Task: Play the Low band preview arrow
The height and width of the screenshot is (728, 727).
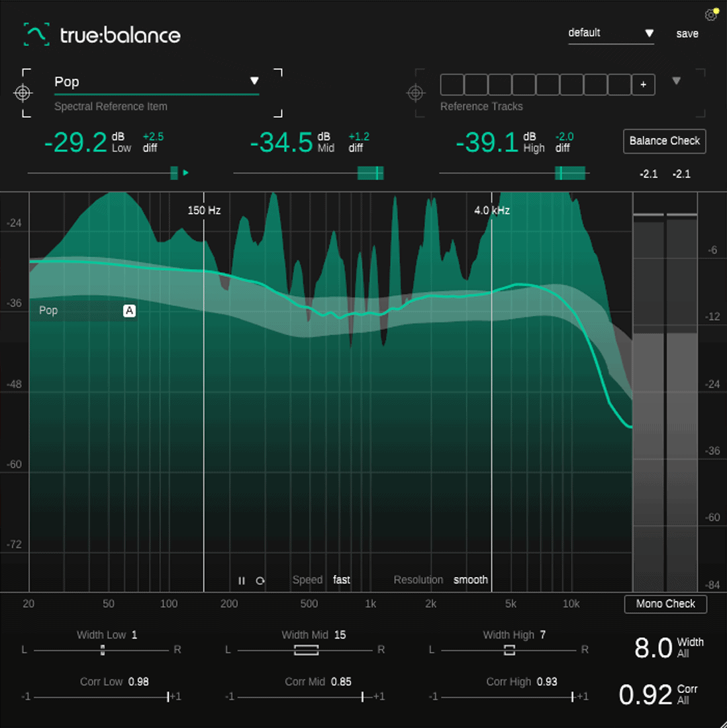Action: pos(186,173)
